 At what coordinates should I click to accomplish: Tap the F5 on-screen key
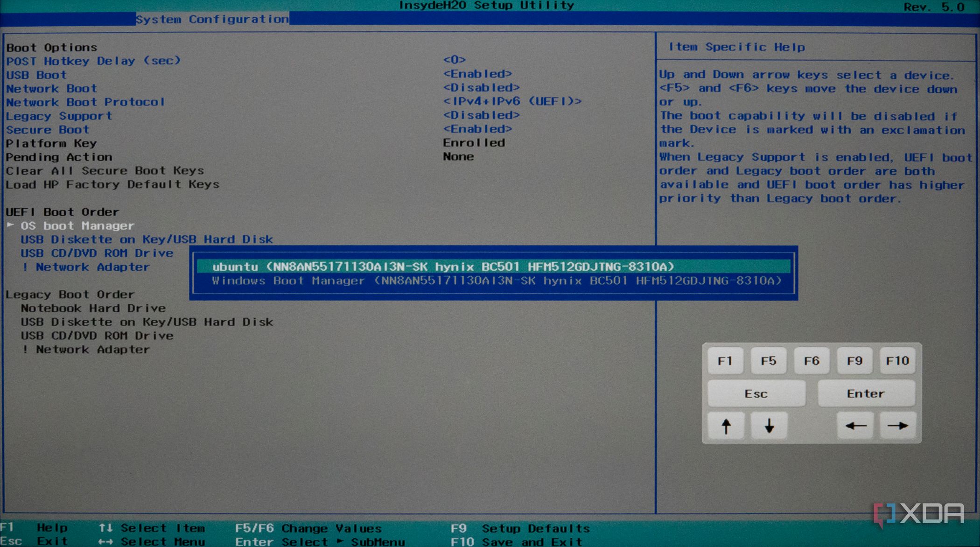768,361
